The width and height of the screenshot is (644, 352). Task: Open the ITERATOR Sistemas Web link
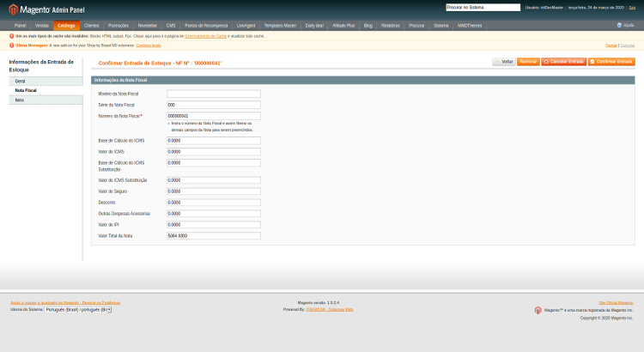click(x=330, y=309)
